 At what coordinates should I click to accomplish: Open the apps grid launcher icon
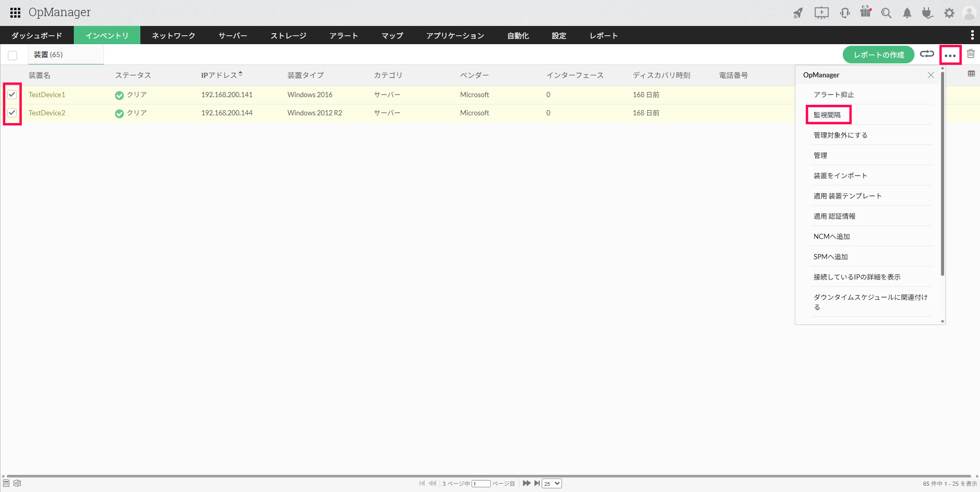pyautogui.click(x=15, y=12)
